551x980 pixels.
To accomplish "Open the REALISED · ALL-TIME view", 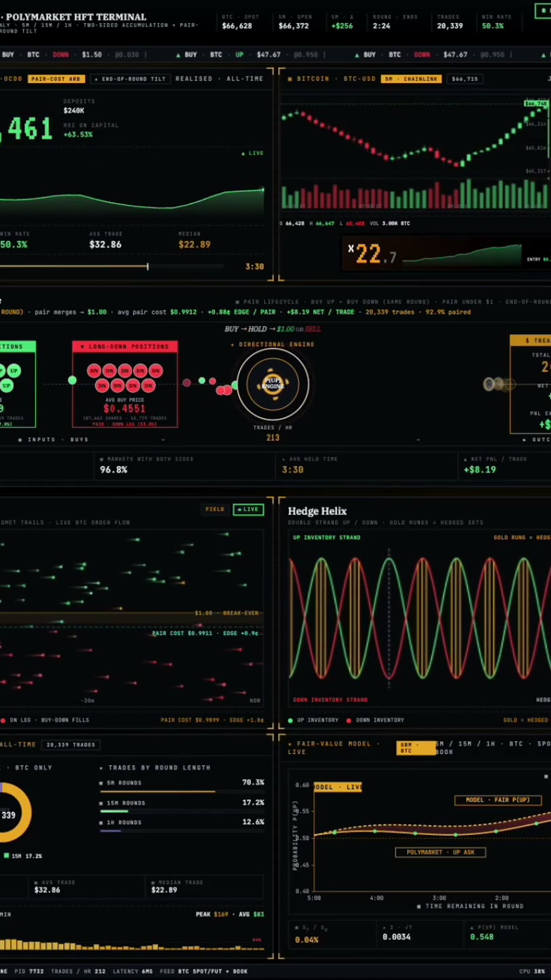I will pos(219,79).
